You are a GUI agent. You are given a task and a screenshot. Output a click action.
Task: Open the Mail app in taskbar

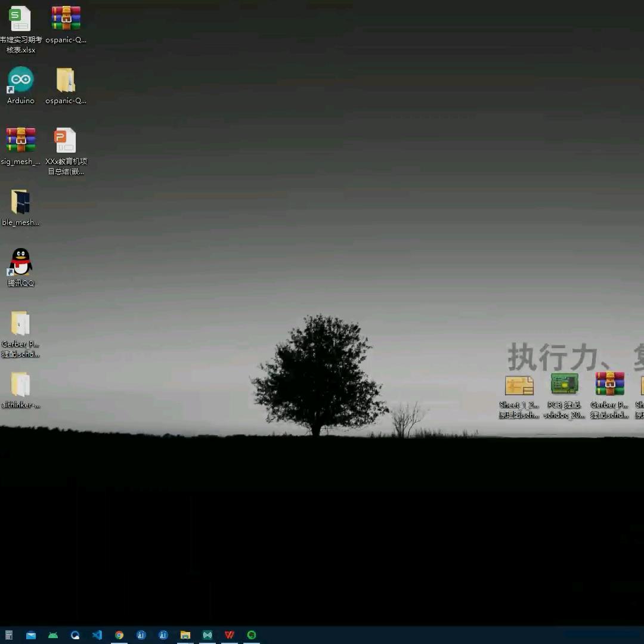tap(31, 635)
